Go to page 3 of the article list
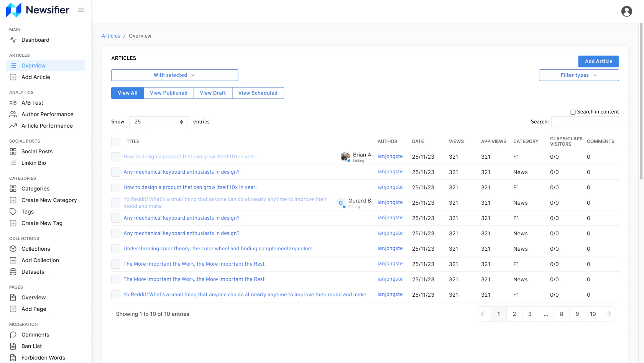The height and width of the screenshot is (363, 644). 530,314
